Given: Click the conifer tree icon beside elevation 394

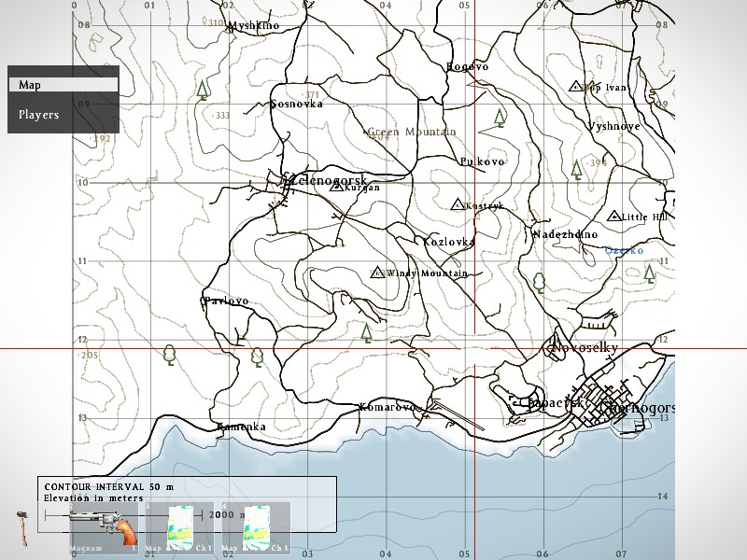Looking at the screenshot, I should coord(576,170).
